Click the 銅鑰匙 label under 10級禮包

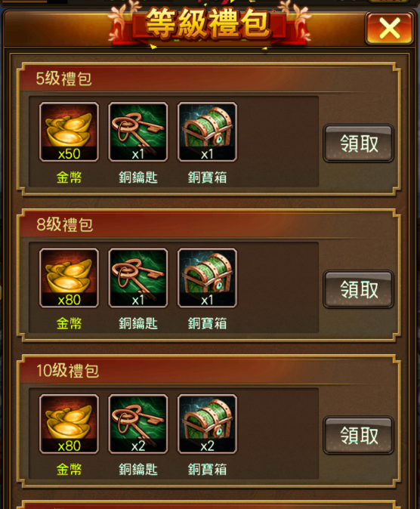(138, 470)
